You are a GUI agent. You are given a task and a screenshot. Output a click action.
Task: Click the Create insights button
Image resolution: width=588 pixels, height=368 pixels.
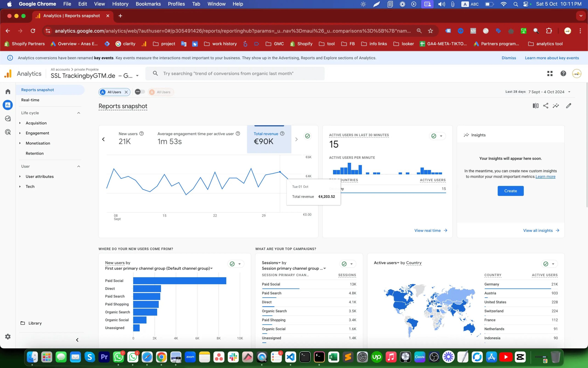[x=511, y=191]
